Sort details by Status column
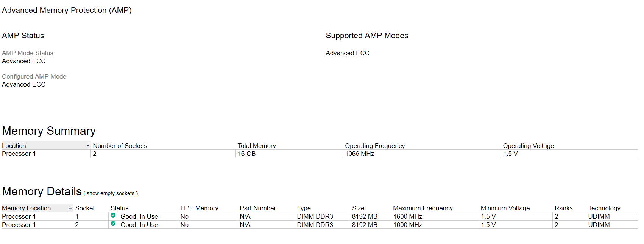Image resolution: width=644 pixels, height=244 pixels. (x=119, y=208)
